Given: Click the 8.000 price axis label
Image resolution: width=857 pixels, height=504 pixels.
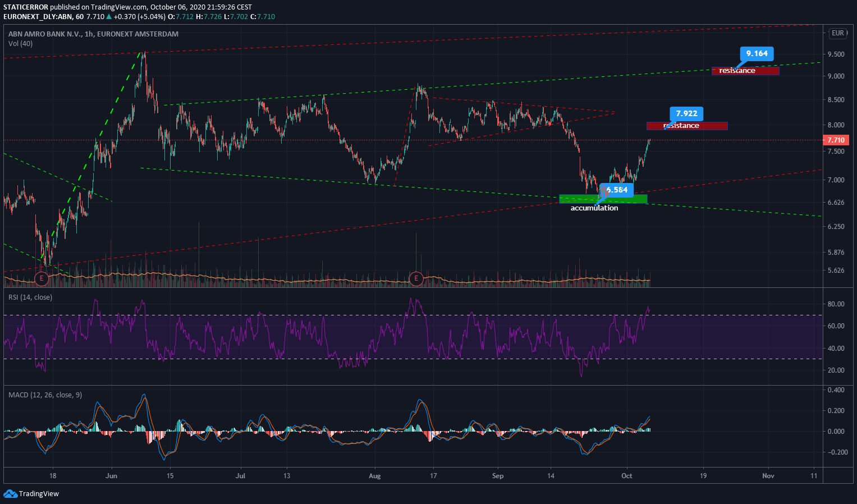Looking at the screenshot, I should pyautogui.click(x=836, y=125).
